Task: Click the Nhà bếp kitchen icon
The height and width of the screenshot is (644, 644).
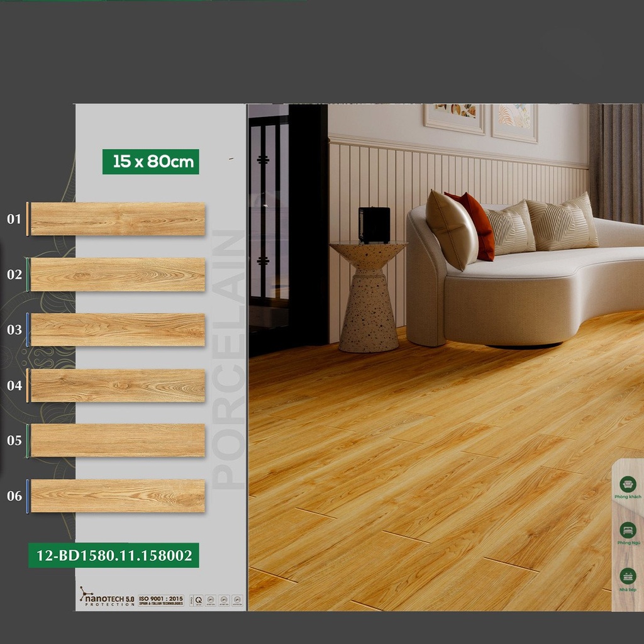Action: click(628, 577)
